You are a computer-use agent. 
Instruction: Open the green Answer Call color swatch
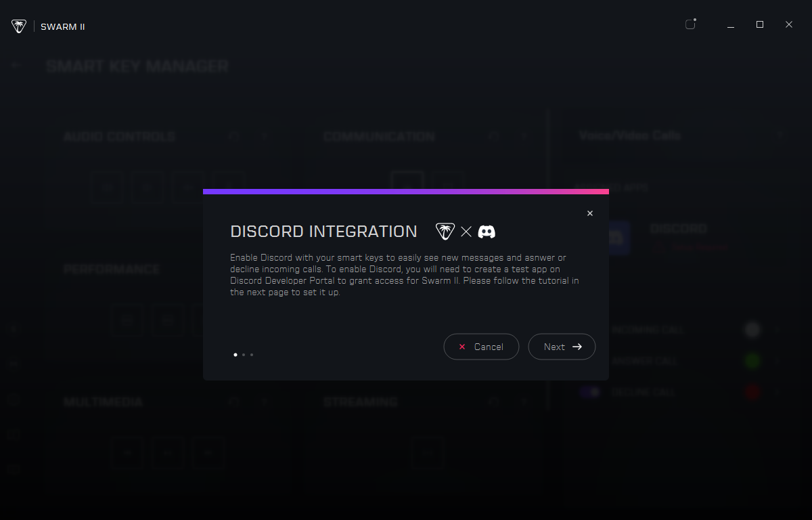(x=752, y=361)
